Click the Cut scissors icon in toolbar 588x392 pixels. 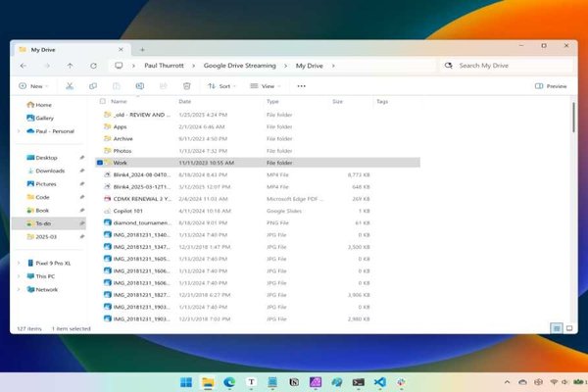70,86
